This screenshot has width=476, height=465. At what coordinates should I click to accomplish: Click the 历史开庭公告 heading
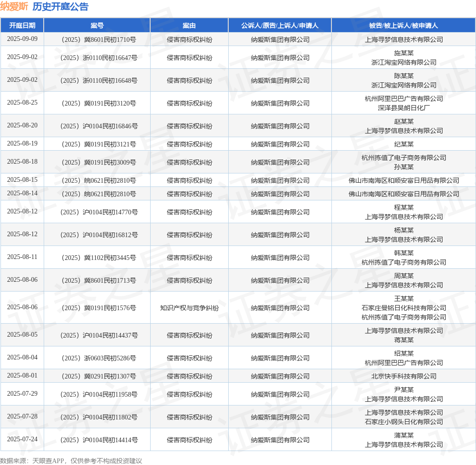(x=60, y=7)
